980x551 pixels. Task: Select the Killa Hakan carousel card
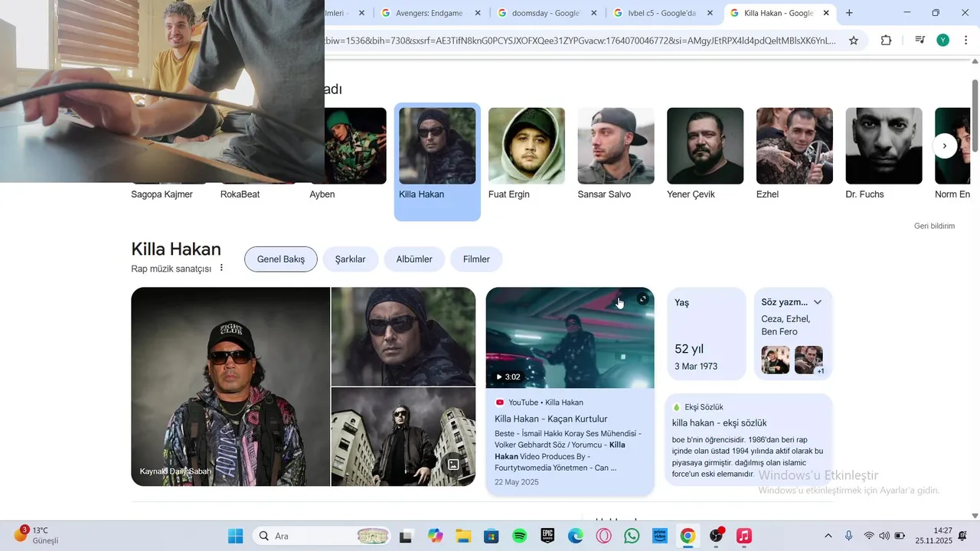(437, 161)
